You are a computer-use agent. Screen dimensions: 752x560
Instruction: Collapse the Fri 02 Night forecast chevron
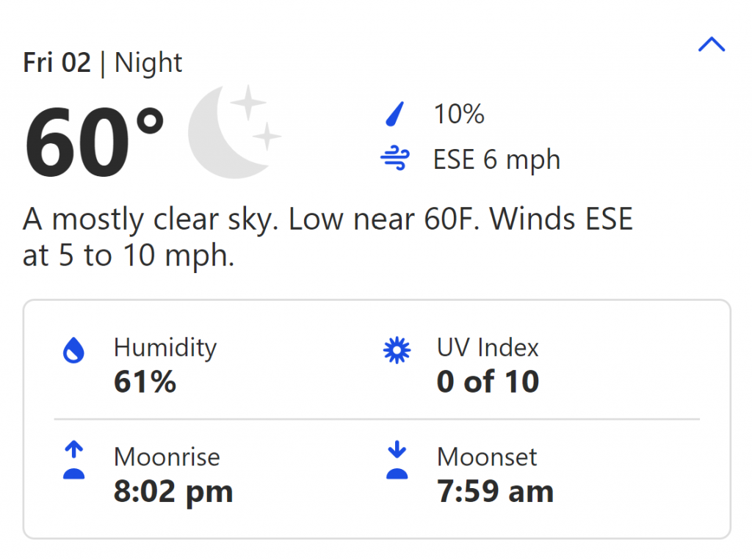point(711,45)
